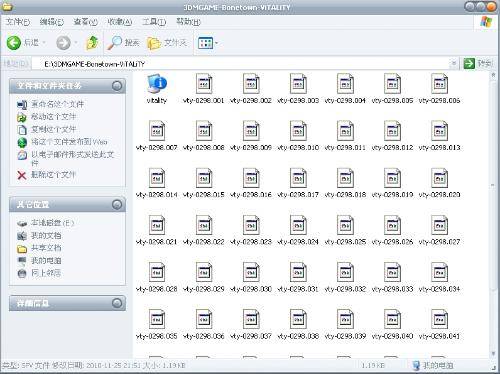
Task: Open the address bar dropdown arrow
Action: pyautogui.click(x=453, y=63)
